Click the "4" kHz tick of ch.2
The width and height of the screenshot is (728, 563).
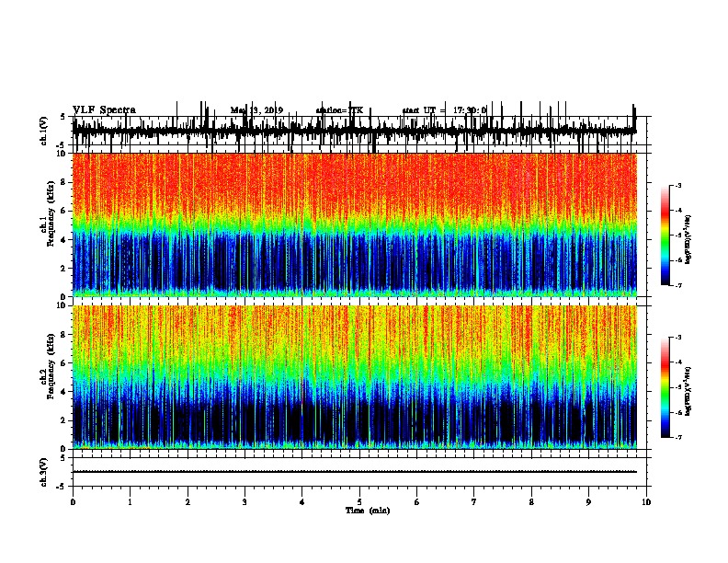point(63,392)
